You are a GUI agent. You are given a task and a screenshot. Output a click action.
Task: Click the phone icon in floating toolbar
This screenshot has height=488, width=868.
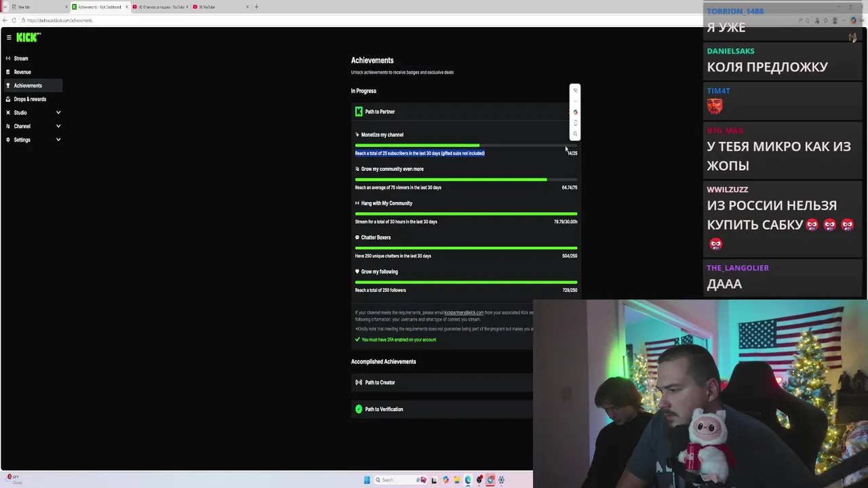(x=575, y=123)
